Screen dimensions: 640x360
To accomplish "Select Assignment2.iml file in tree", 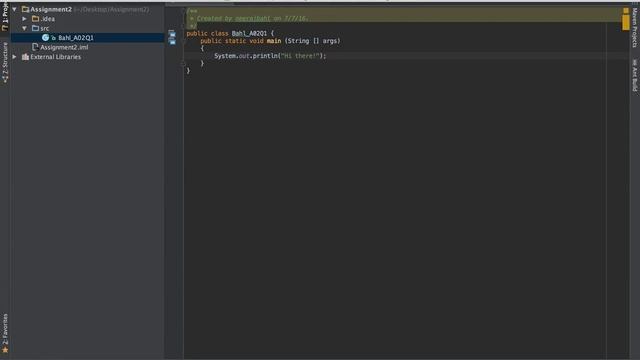I will pos(64,47).
